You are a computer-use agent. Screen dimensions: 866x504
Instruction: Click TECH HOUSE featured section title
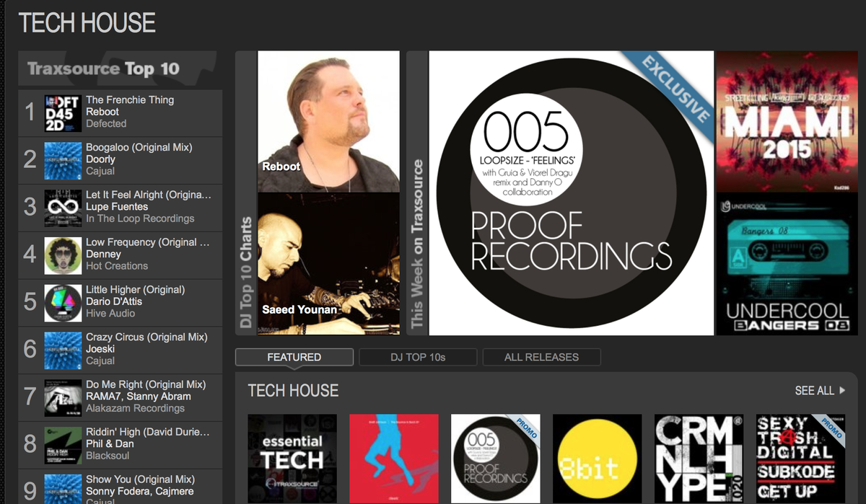click(x=293, y=391)
